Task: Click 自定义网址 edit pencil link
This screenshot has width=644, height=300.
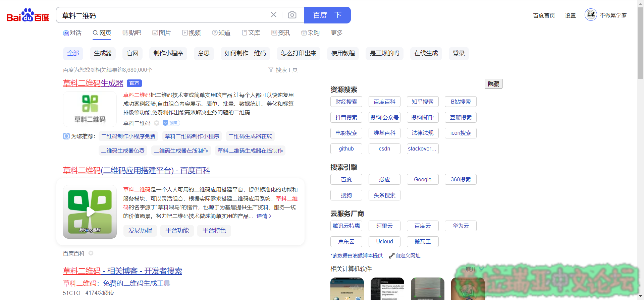Action: 405,256
